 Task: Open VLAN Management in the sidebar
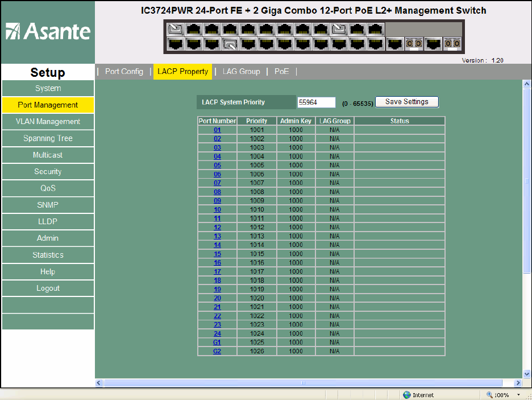pos(48,121)
